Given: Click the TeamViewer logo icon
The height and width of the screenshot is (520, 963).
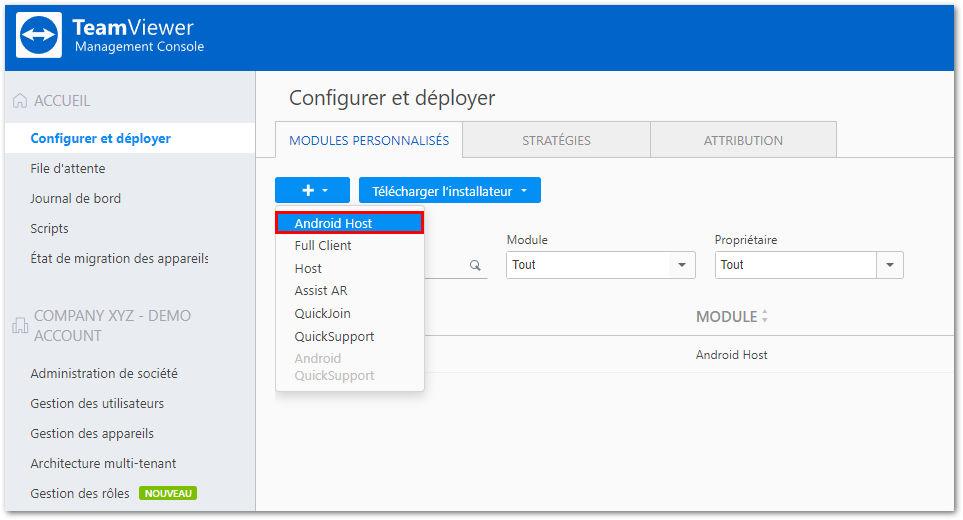Looking at the screenshot, I should [39, 35].
